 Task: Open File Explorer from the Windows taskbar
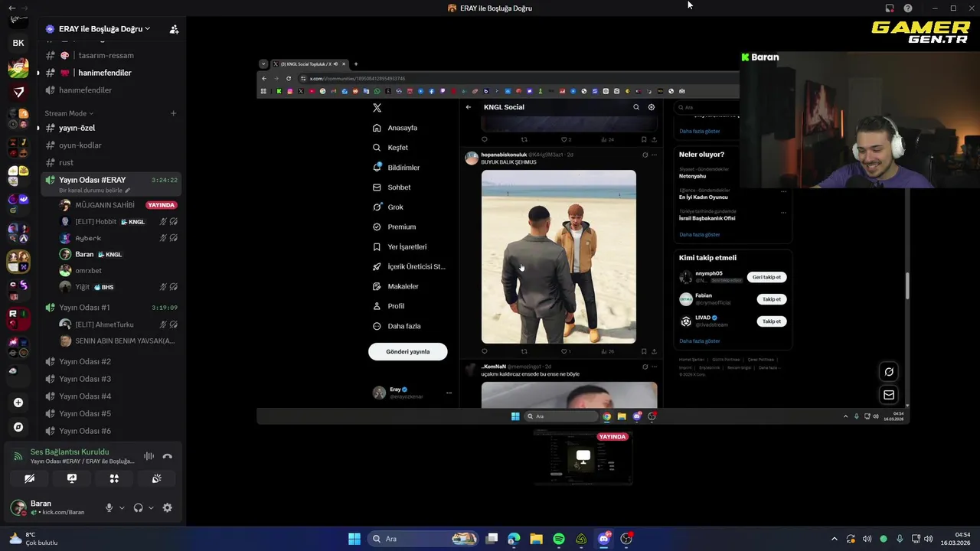point(536,539)
